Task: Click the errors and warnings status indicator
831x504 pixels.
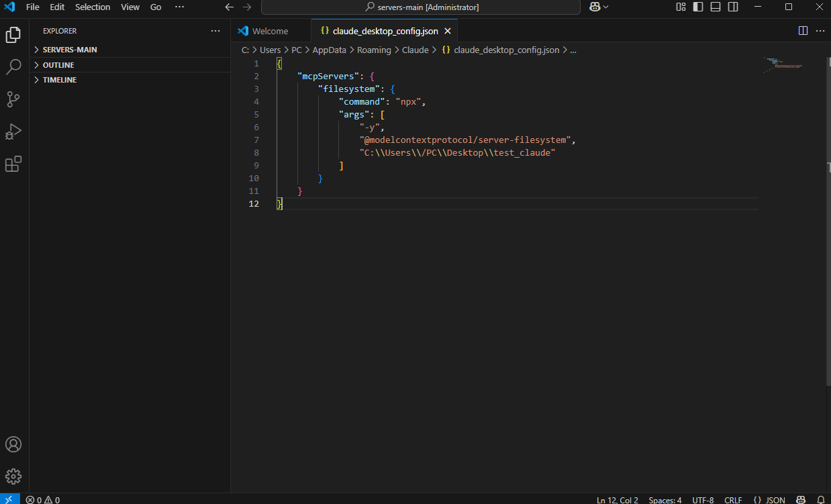Action: 43,499
